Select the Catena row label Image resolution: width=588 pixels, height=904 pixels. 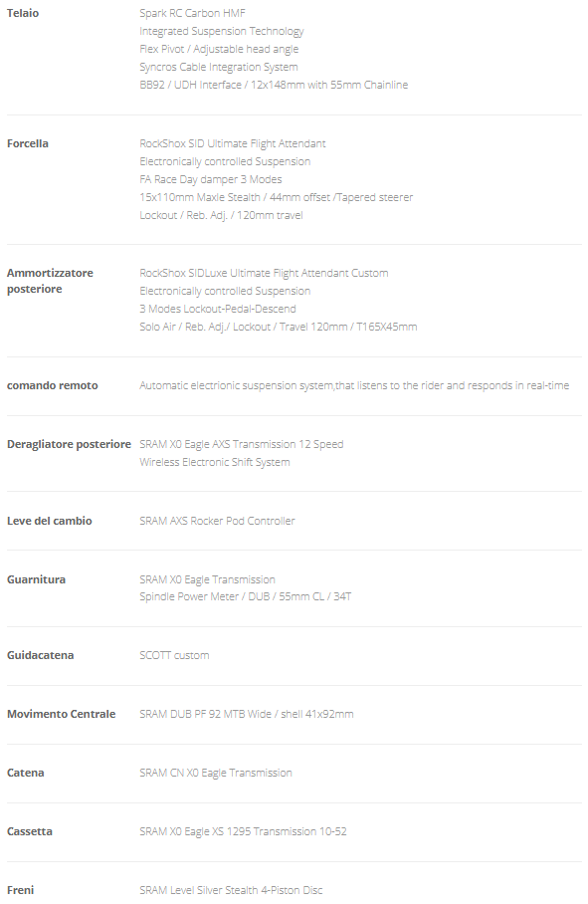click(25, 773)
